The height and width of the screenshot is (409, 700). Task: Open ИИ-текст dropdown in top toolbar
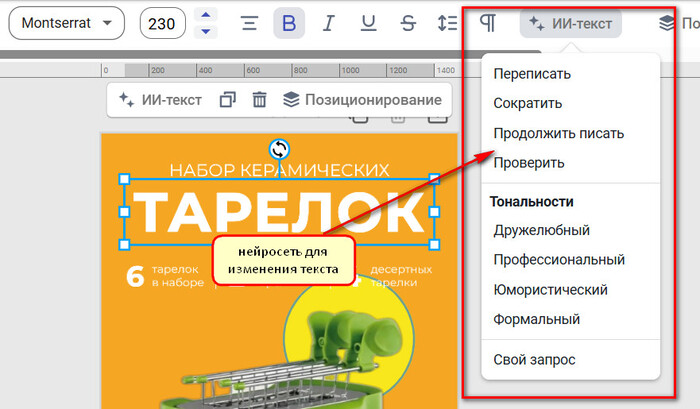coord(570,23)
